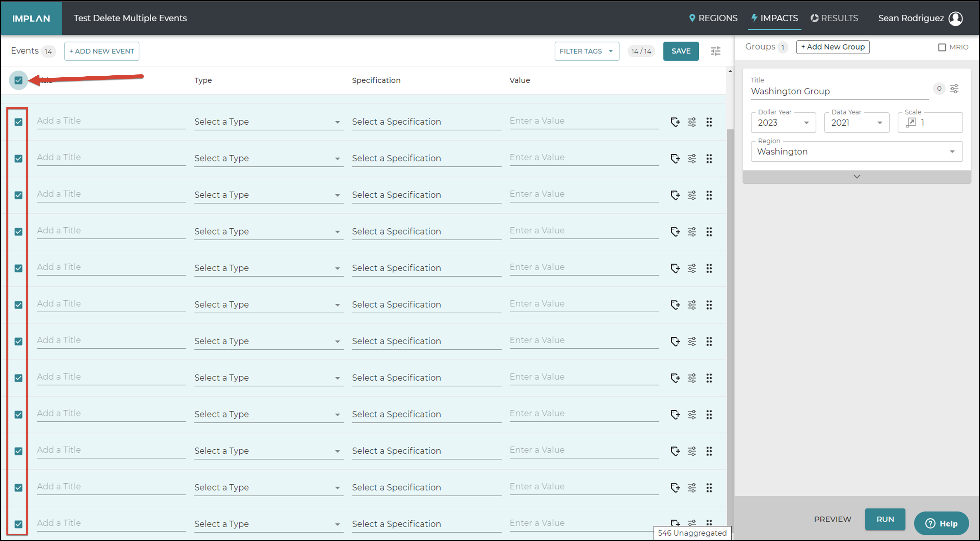
Task: Go to the RESULTS tab
Action: click(834, 18)
